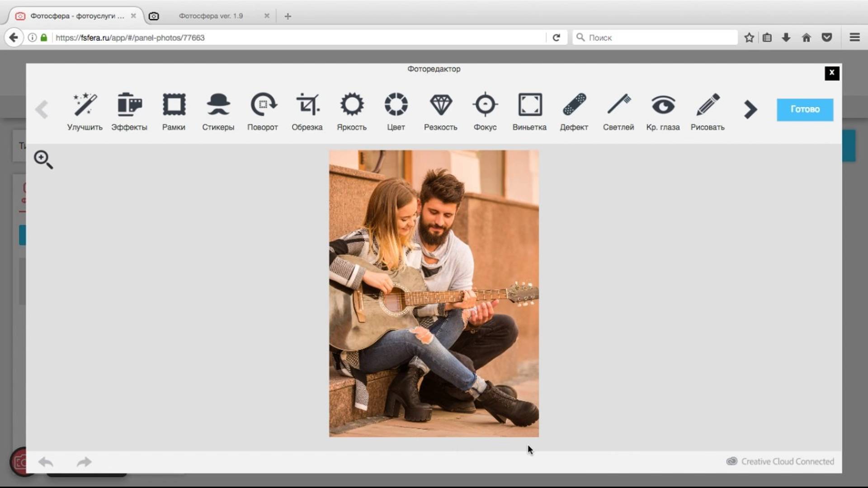Image resolution: width=868 pixels, height=488 pixels.
Task: Pick the Дефект blemish tool
Action: point(574,111)
